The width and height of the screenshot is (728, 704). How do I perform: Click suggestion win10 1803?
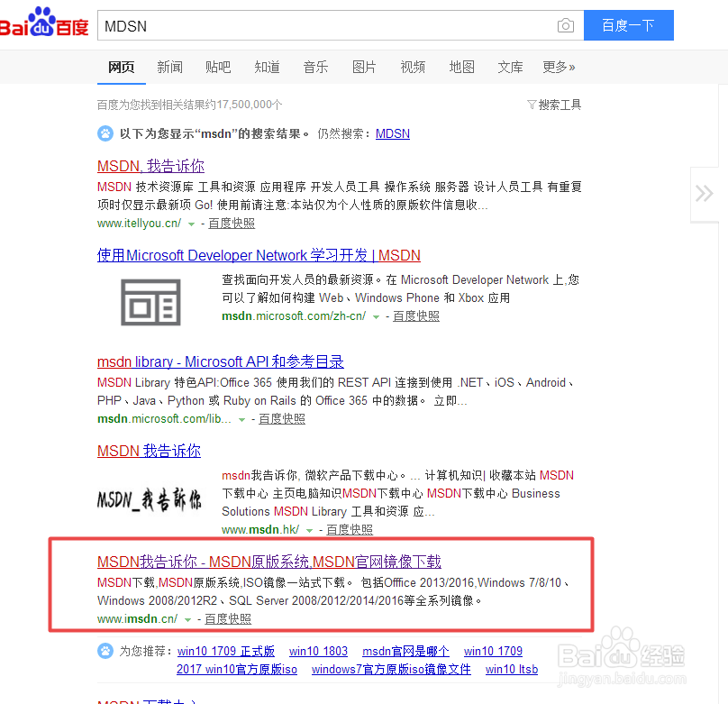(x=319, y=651)
